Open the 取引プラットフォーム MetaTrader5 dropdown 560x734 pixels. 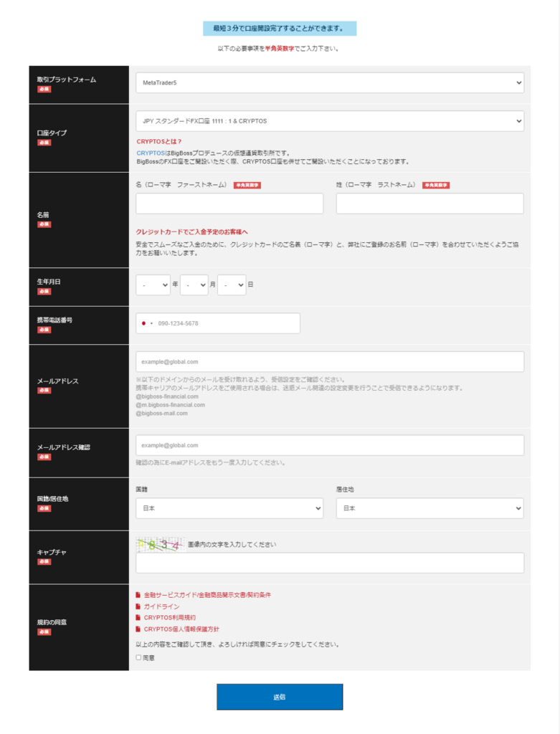pos(330,82)
